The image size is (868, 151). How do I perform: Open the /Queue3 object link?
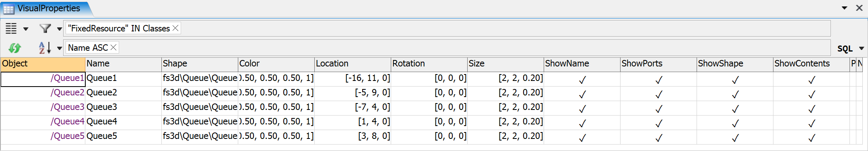pyautogui.click(x=67, y=107)
